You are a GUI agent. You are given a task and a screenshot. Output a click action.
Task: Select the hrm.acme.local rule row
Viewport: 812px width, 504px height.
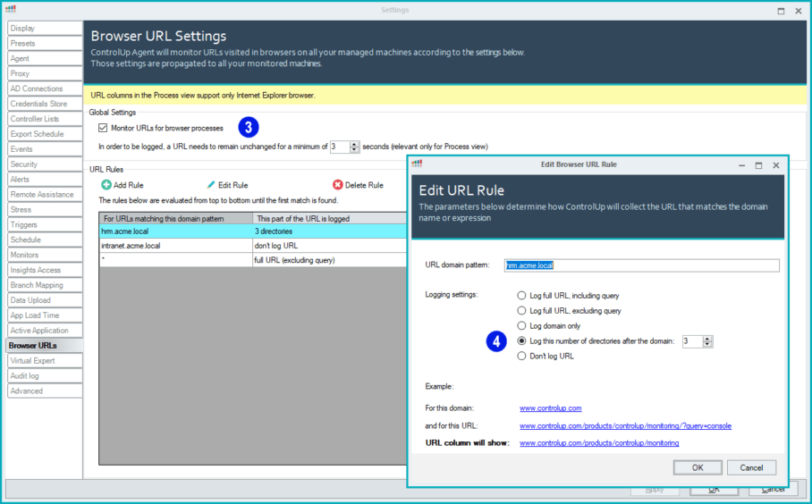253,231
